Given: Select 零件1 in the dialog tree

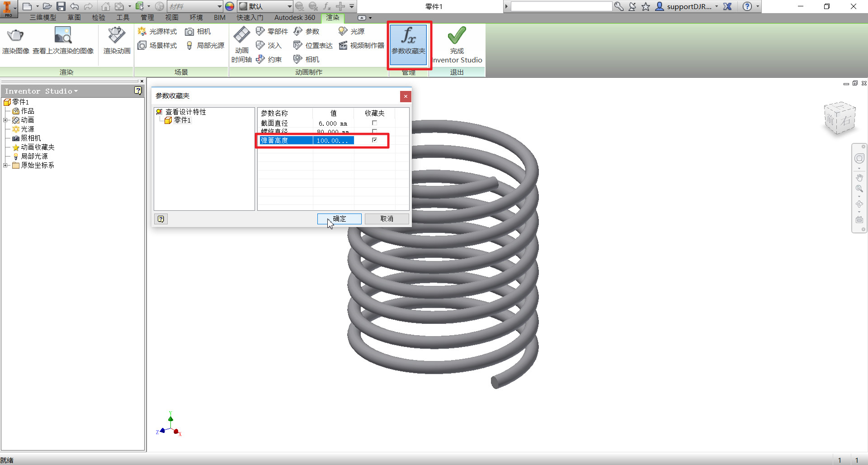Looking at the screenshot, I should [178, 120].
